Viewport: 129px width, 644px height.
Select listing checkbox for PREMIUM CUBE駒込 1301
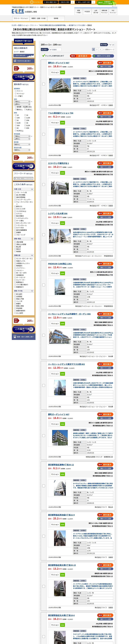tap(44, 285)
